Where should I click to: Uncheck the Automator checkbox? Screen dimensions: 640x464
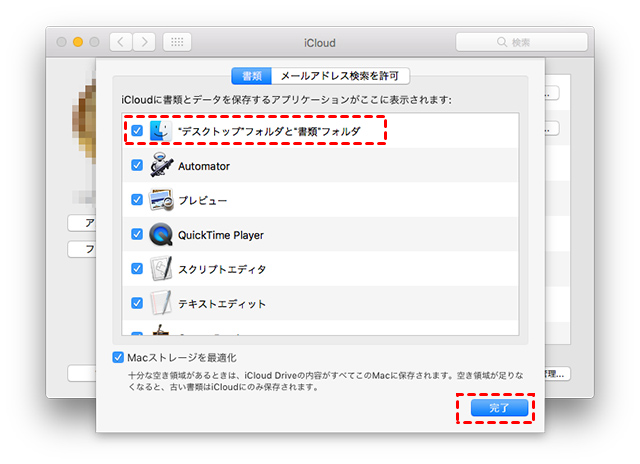(137, 165)
